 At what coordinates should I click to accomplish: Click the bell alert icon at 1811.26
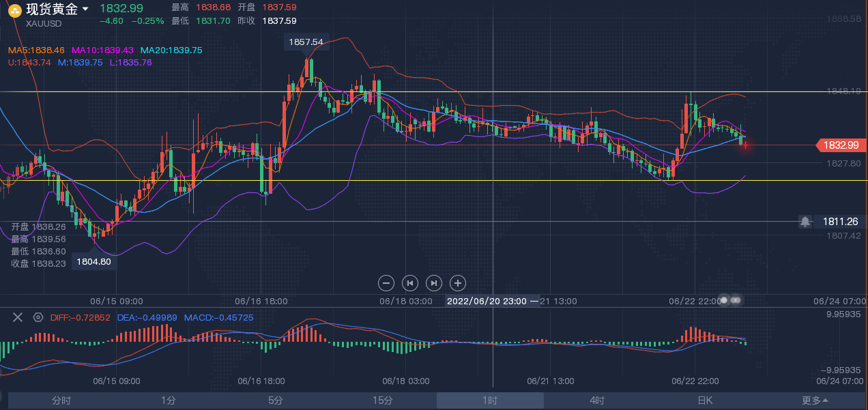pyautogui.click(x=805, y=222)
